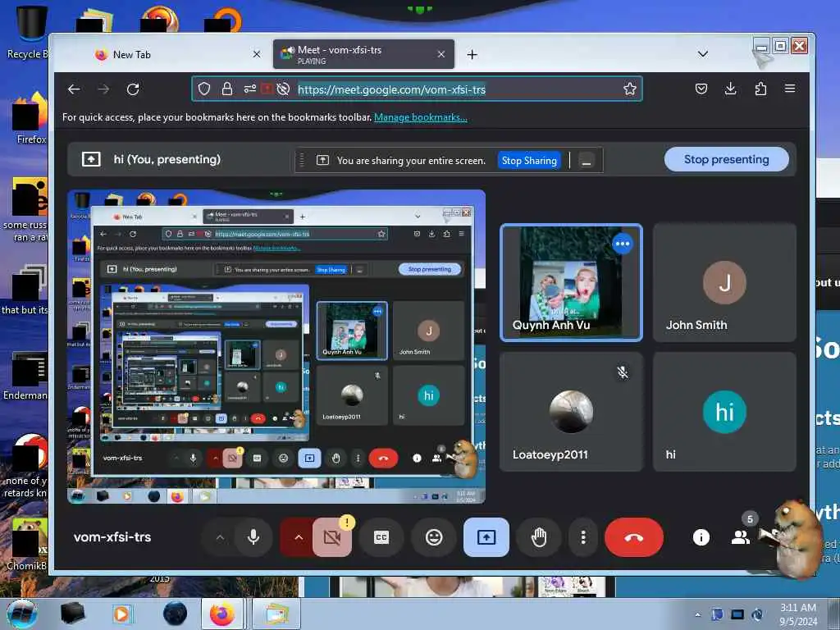Close the Meet tab
Image resolution: width=840 pixels, height=630 pixels.
tap(441, 55)
